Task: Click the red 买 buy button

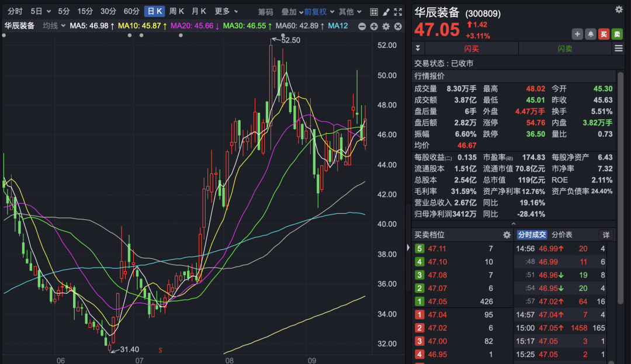Action: click(x=604, y=34)
